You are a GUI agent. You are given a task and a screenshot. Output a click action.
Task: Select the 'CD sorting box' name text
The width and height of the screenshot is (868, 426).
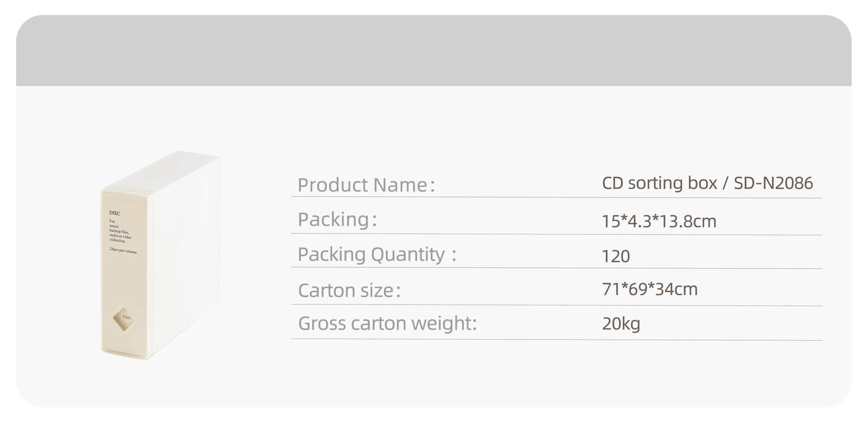point(659,183)
